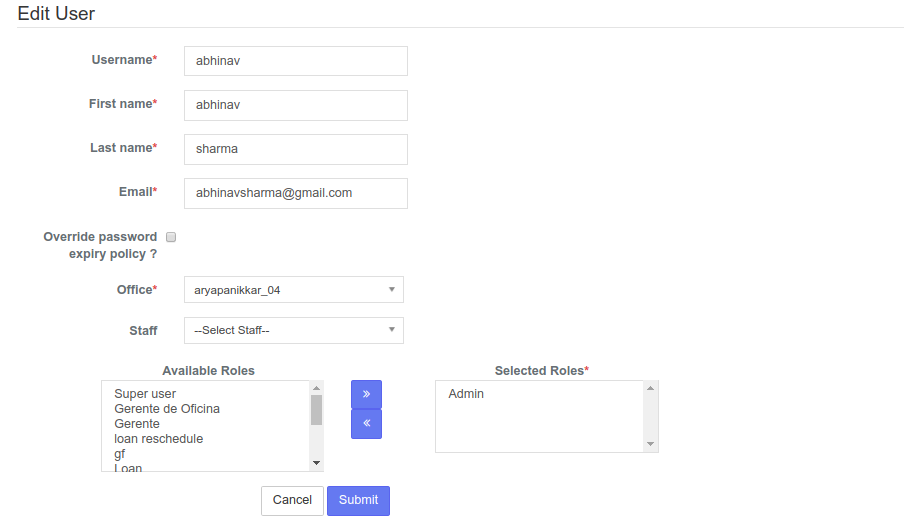Click the Available Roles scrollbar thumb
The width and height of the screenshot is (904, 531).
click(x=316, y=410)
